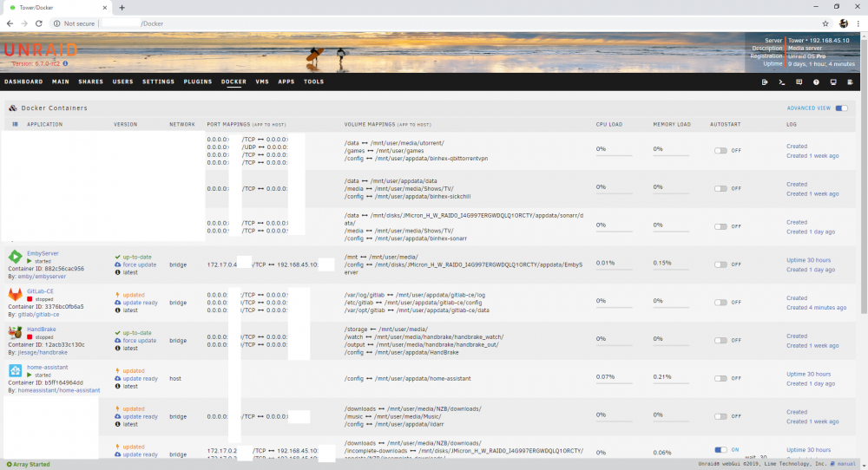Open the web terminal icon
Viewport: 868px width, 470px height.
782,82
